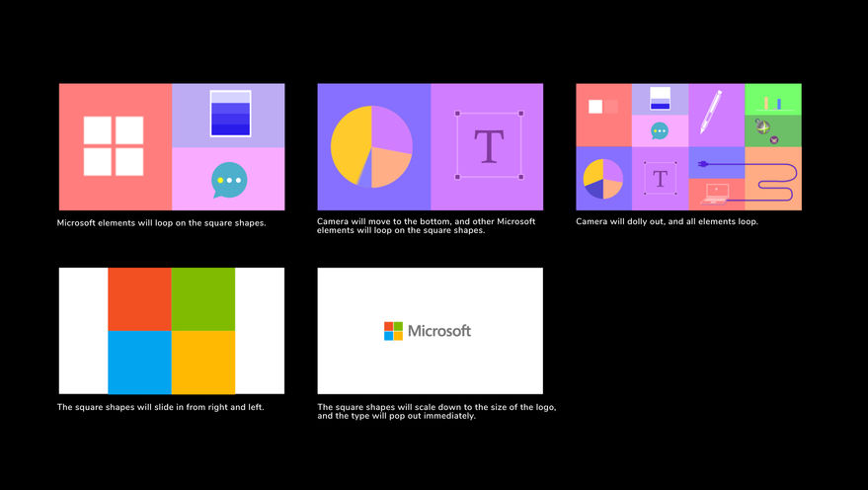Click the purple power plug icon
The image size is (868, 490).
(704, 164)
